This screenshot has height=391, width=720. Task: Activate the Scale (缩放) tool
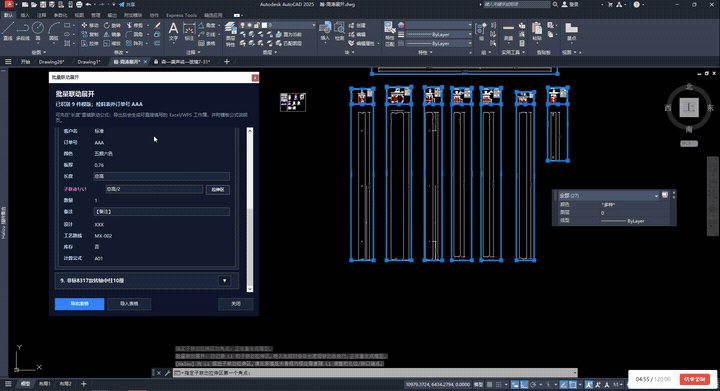click(x=112, y=43)
